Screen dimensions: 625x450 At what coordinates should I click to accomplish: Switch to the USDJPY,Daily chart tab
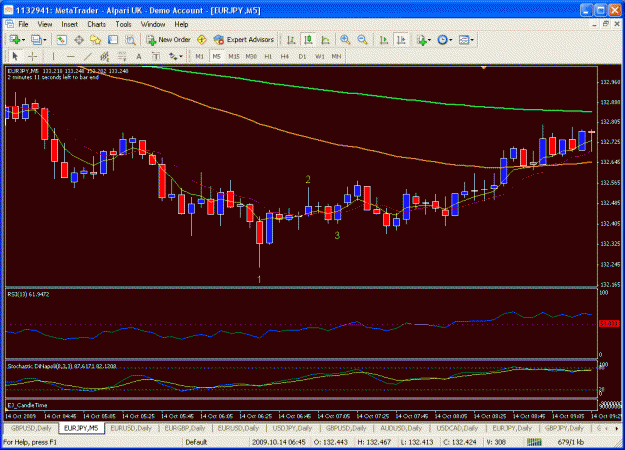(293, 428)
